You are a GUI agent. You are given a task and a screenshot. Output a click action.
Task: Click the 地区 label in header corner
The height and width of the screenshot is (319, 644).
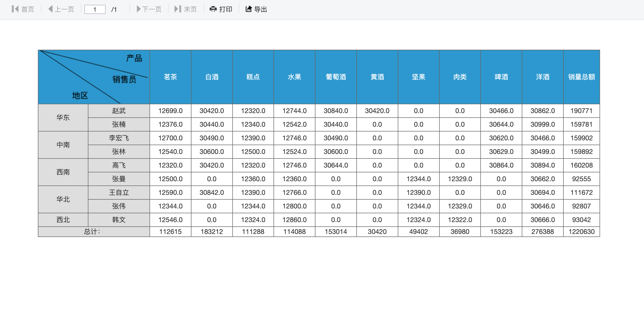pyautogui.click(x=80, y=96)
